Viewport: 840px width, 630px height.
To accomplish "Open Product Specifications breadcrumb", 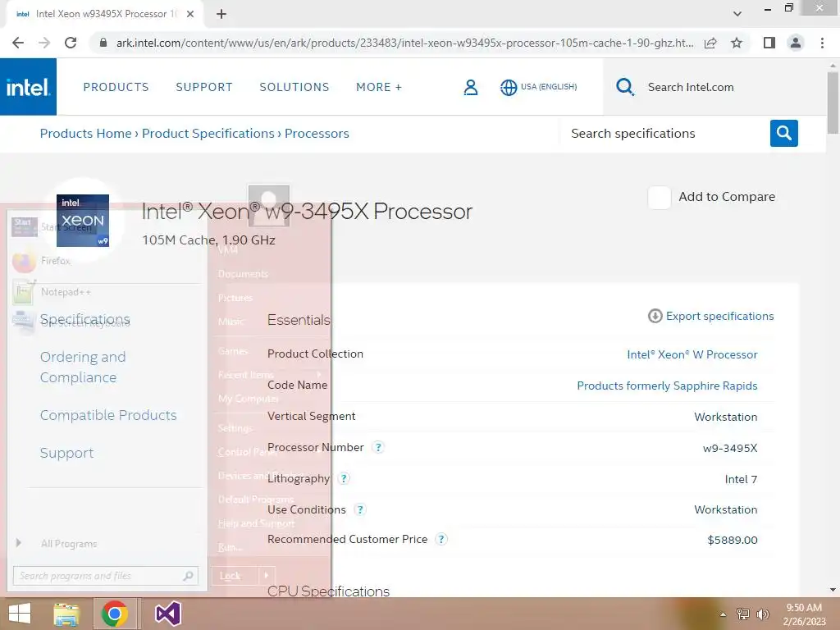I will [208, 134].
